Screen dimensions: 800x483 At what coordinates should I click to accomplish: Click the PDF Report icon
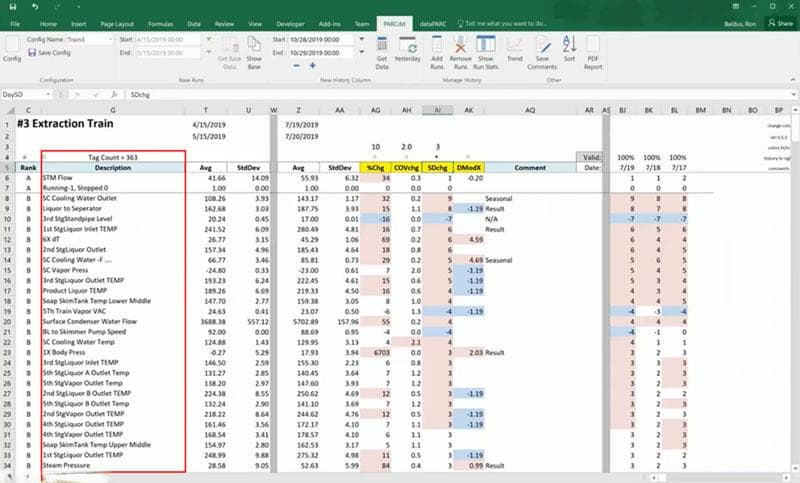[x=593, y=53]
